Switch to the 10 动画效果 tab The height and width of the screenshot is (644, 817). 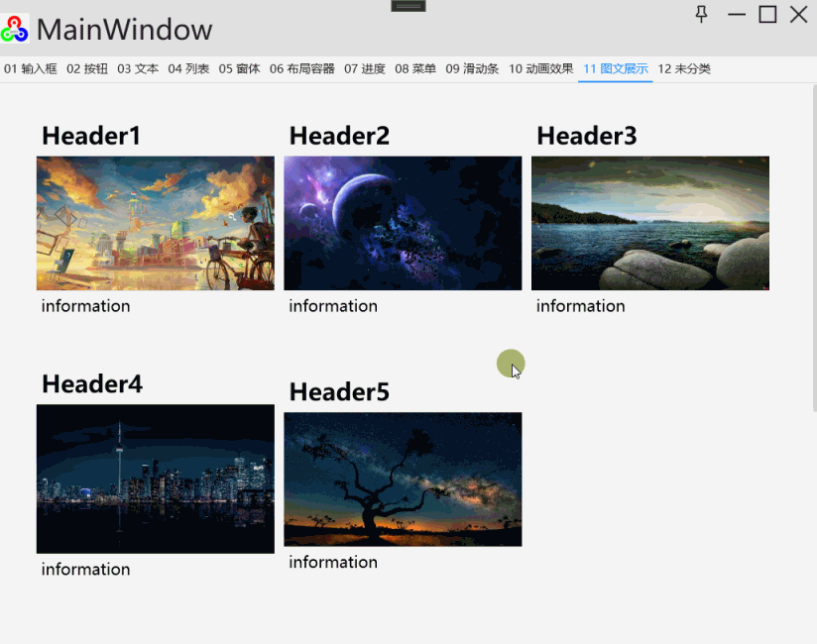pyautogui.click(x=540, y=68)
